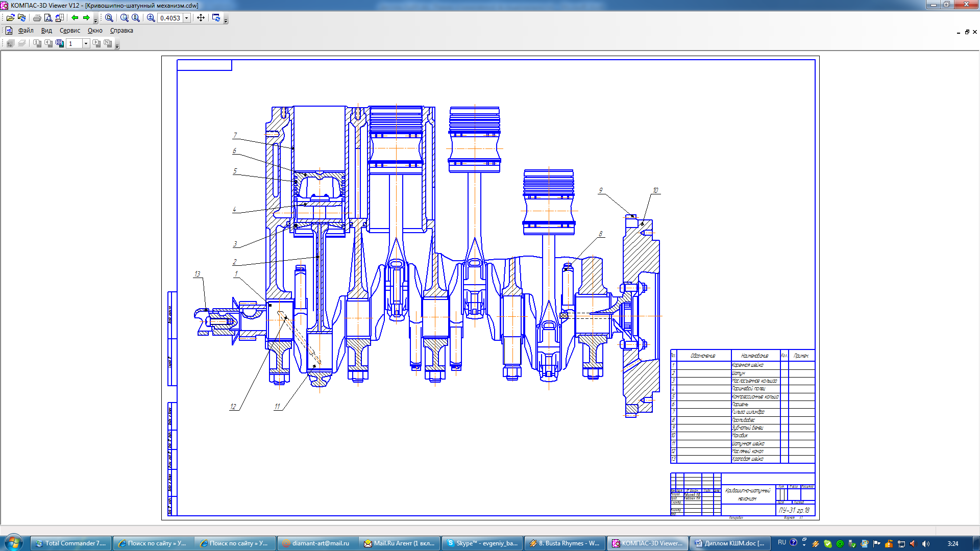Open the Справка menu
The width and height of the screenshot is (980, 551).
pos(121,31)
